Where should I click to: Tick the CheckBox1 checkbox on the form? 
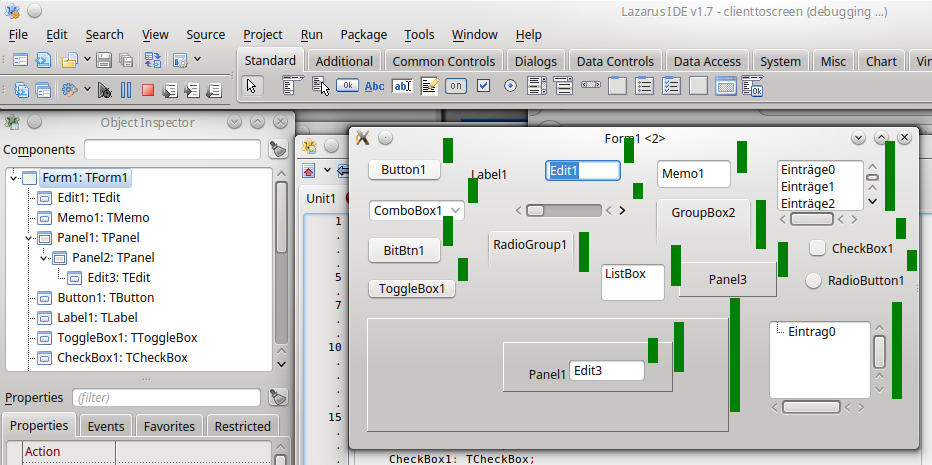click(x=817, y=248)
